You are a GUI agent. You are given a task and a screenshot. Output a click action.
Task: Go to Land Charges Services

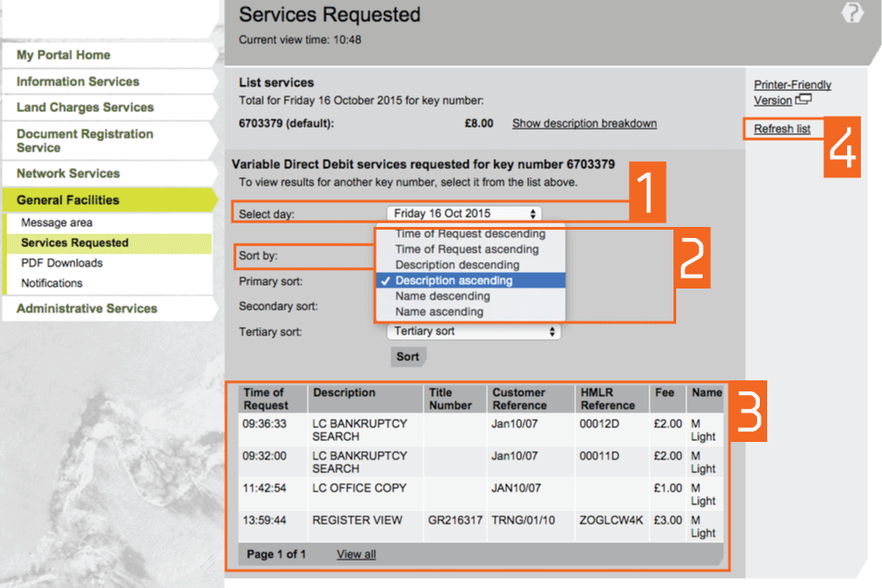click(x=85, y=107)
